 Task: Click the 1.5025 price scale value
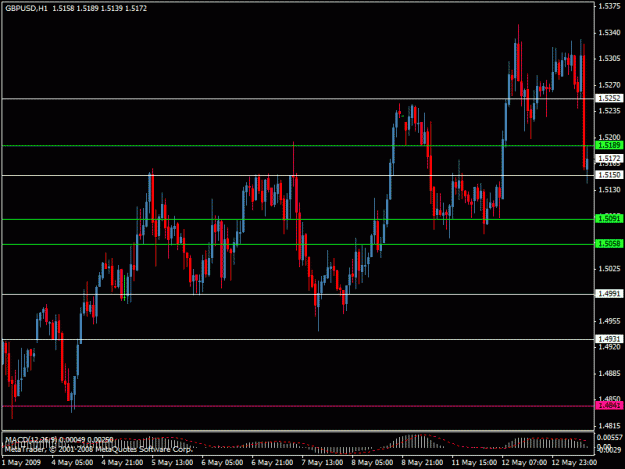609,269
